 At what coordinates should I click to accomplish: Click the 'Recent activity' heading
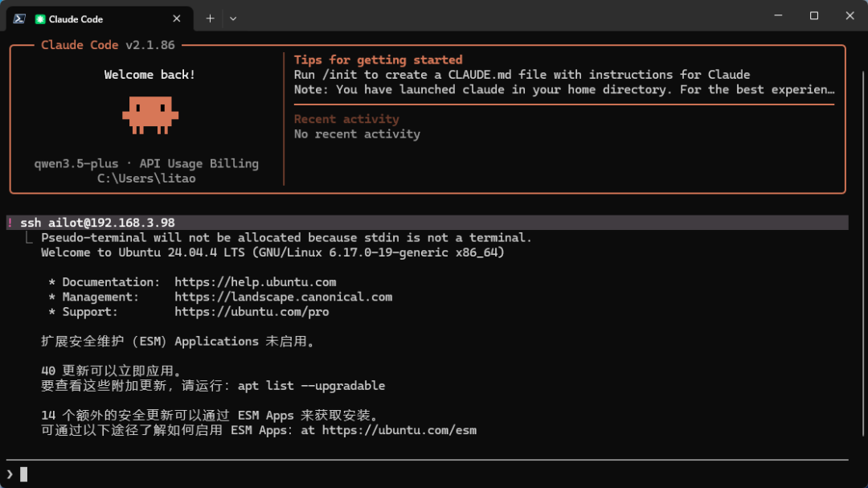coord(346,119)
